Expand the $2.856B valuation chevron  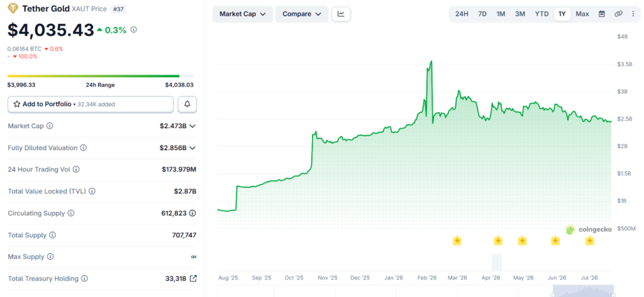click(192, 148)
